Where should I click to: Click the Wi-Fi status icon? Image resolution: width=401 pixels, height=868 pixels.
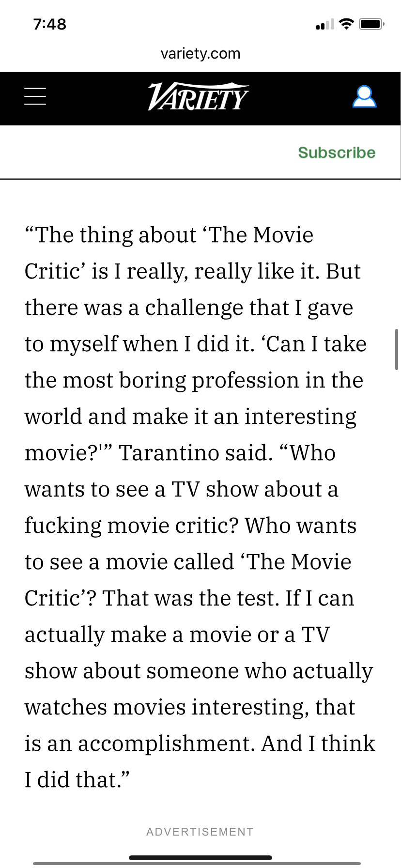tap(346, 24)
